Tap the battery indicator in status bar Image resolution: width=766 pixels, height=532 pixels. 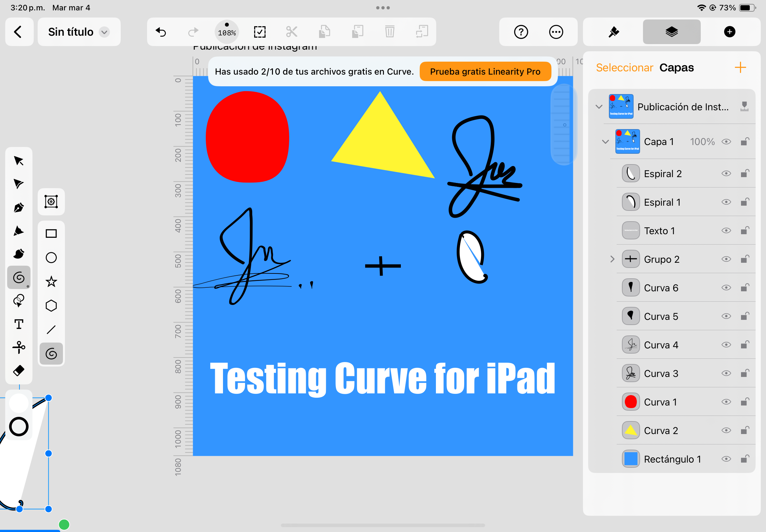tap(747, 8)
